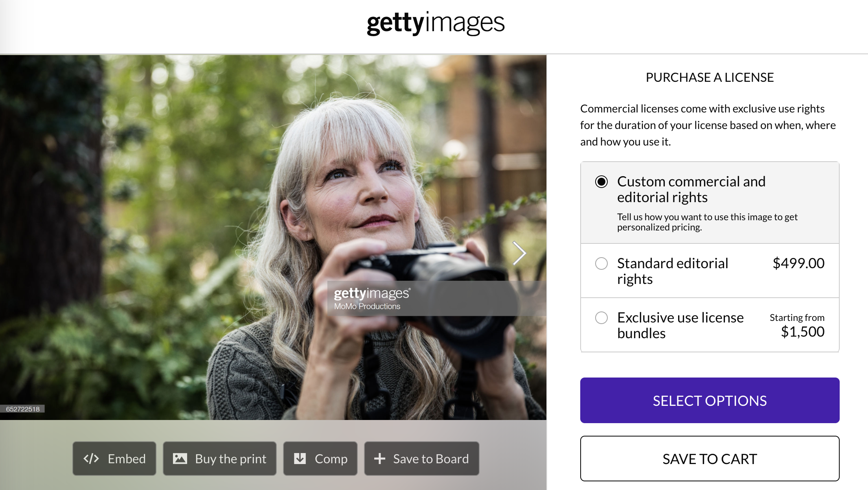Click the Embed code icon
Screen dimensions: 868x490
click(92, 459)
